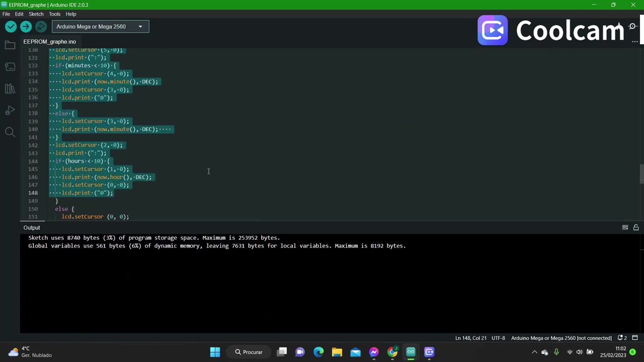644x362 pixels.
Task: Click the 'Sketch uses 8740 bytes' output line
Action: pos(154,238)
